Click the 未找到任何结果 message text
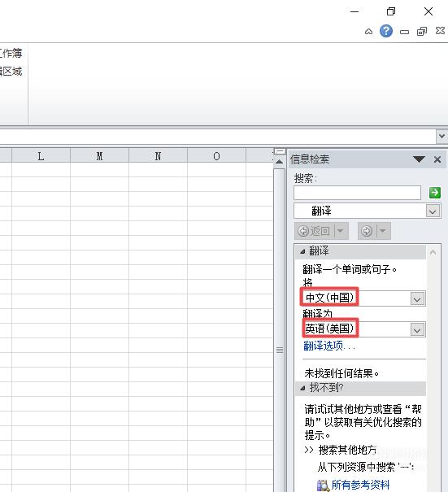Viewport: 448px width, 492px height. [x=341, y=373]
